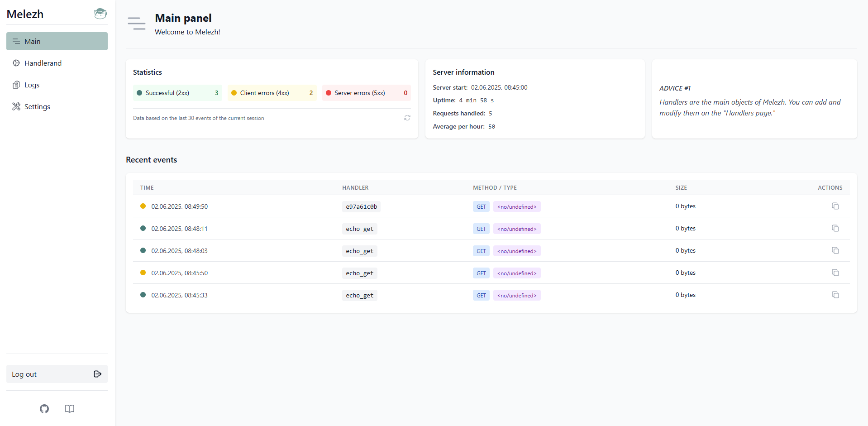Click the Recent events heading

point(152,160)
